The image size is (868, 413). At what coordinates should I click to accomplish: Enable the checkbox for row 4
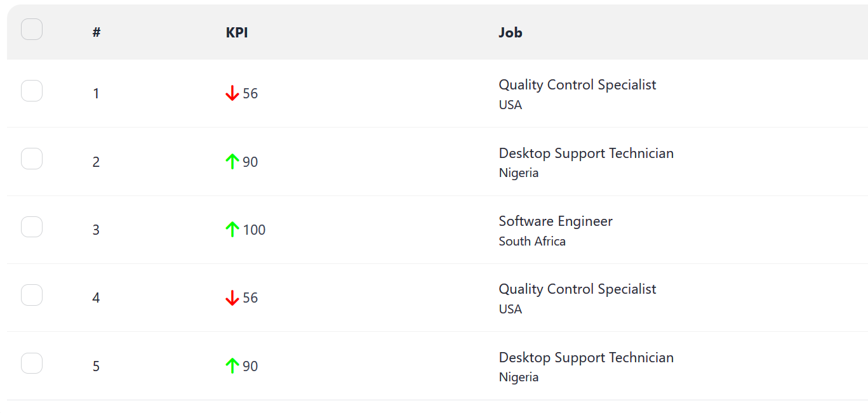tap(32, 295)
